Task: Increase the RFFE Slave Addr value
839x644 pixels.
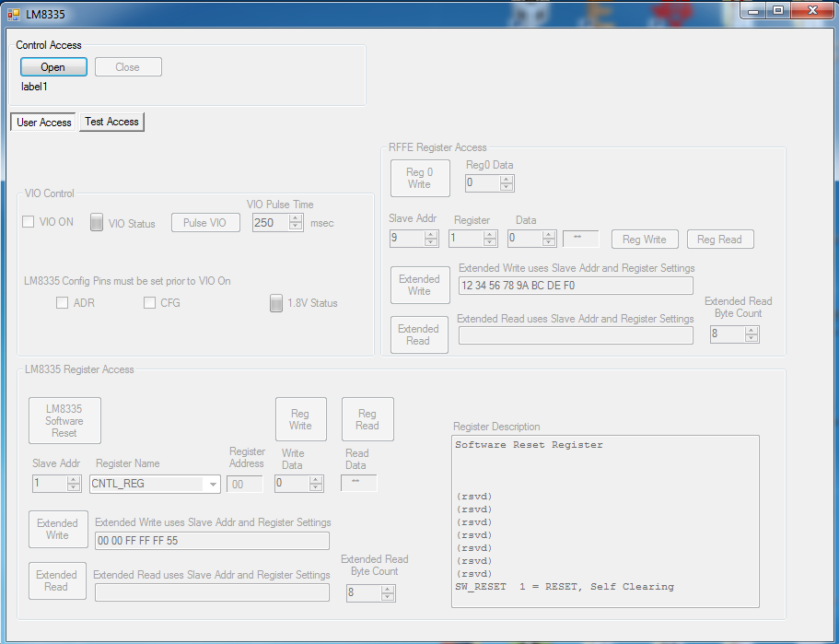Action: 431,234
